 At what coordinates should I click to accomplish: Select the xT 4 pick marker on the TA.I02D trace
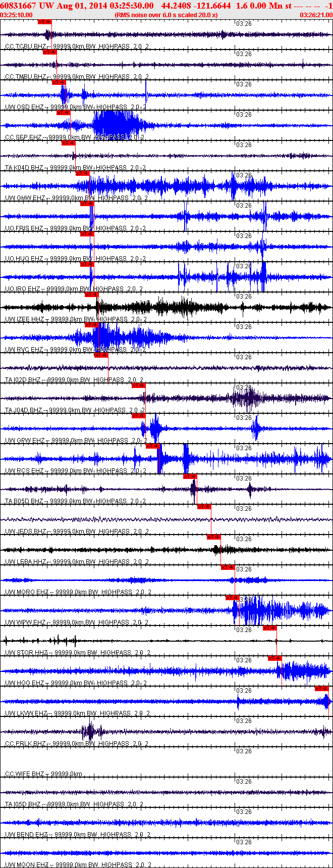[101, 355]
